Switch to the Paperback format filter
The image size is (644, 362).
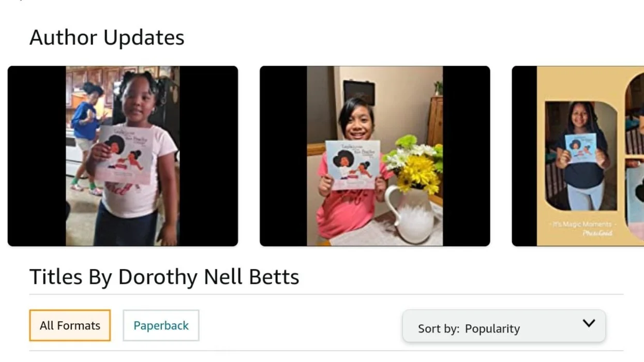[161, 325]
